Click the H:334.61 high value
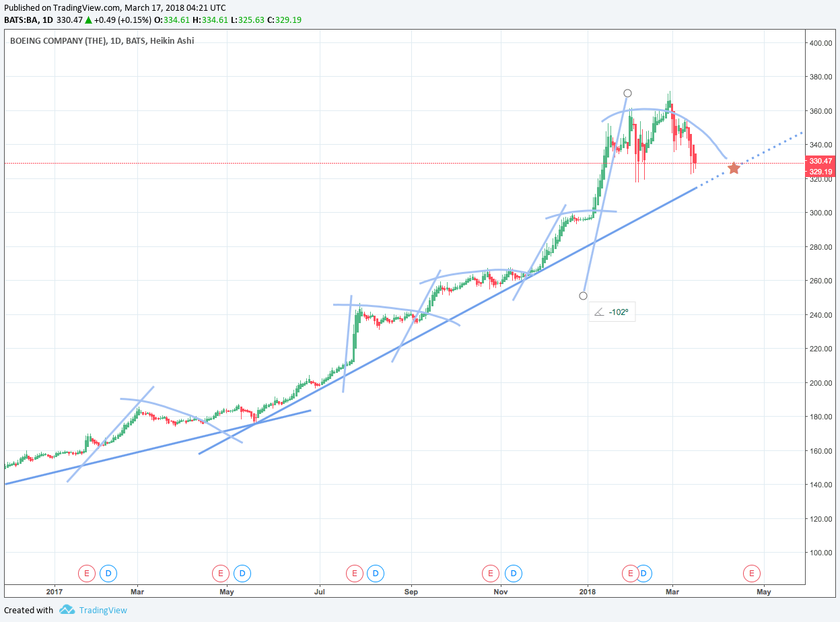 (x=211, y=20)
